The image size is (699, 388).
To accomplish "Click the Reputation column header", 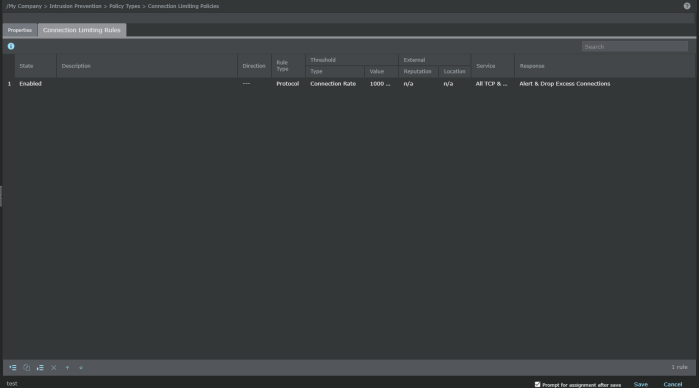I will 418,71.
